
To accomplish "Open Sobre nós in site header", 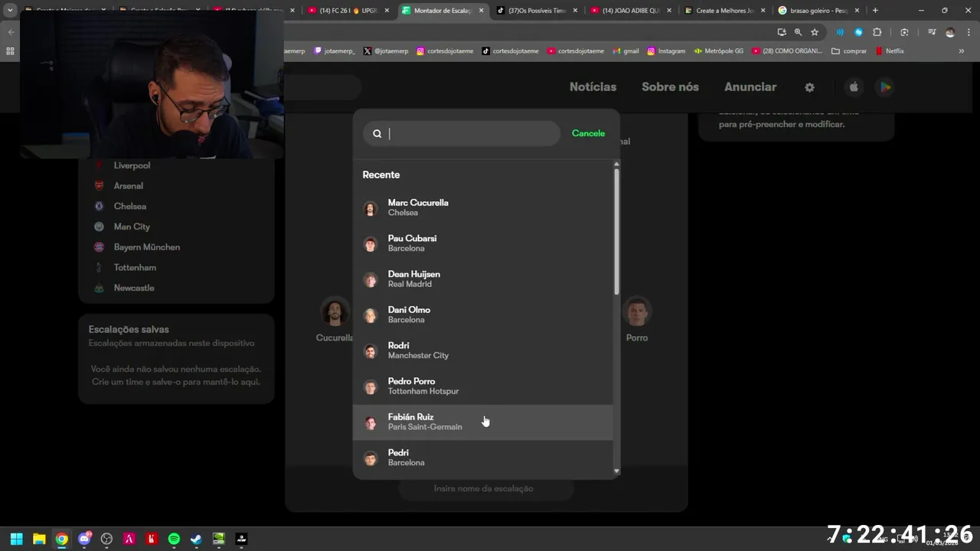I will [670, 87].
